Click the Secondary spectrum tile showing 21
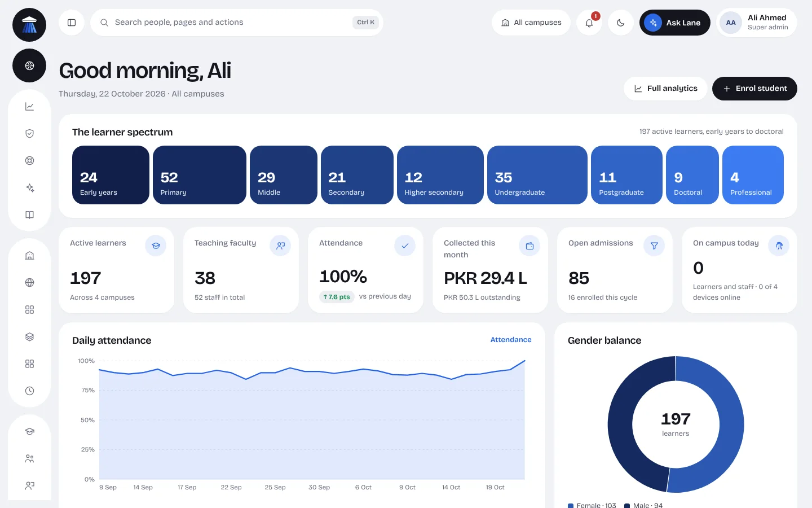Screen dimensions: 812x508 (x=357, y=175)
